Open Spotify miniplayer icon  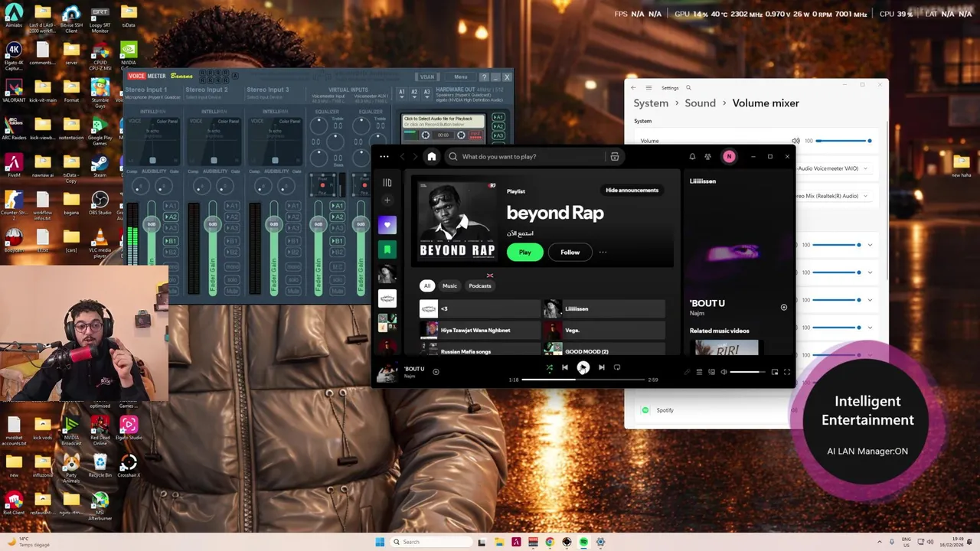[x=775, y=372]
